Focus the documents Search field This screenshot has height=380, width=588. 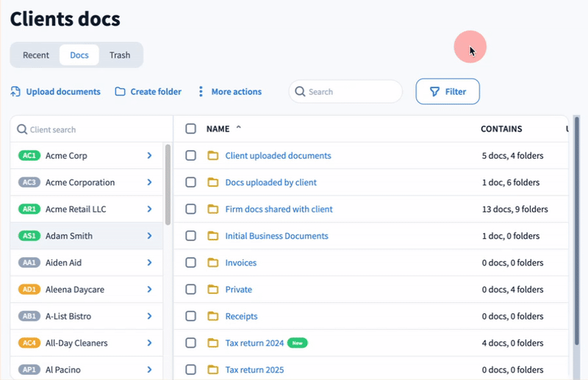click(353, 92)
